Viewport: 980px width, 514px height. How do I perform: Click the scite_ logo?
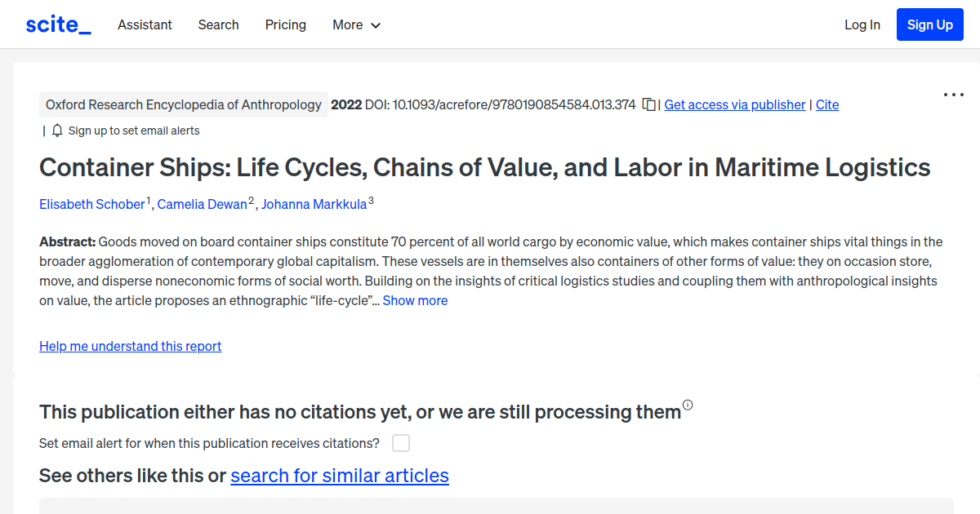click(57, 24)
